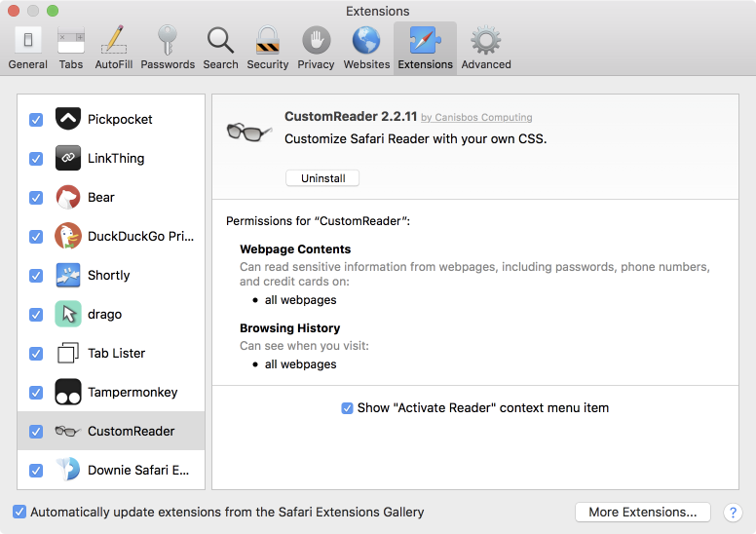
Task: Toggle Show "Activate Reader" context menu item
Action: pos(348,408)
